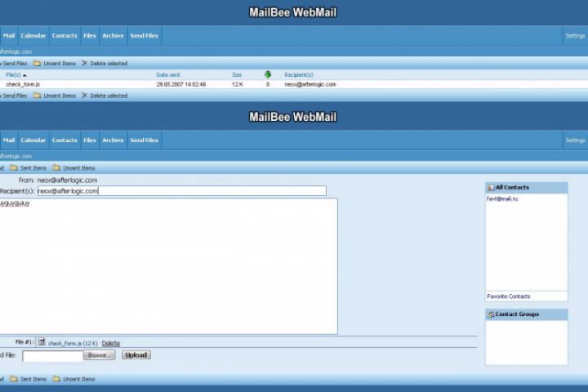Click Sent Items folder icon below Upload button
This screenshot has height=392, width=588.
point(14,379)
